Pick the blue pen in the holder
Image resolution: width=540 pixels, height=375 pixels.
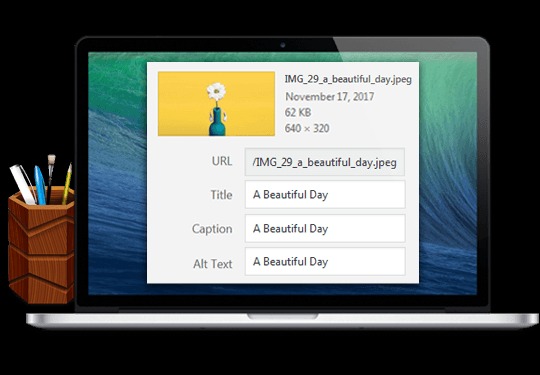click(x=40, y=185)
